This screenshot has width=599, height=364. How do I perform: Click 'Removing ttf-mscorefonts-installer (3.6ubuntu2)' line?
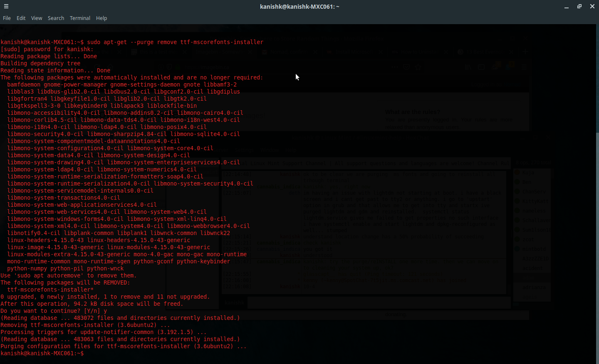click(85, 325)
